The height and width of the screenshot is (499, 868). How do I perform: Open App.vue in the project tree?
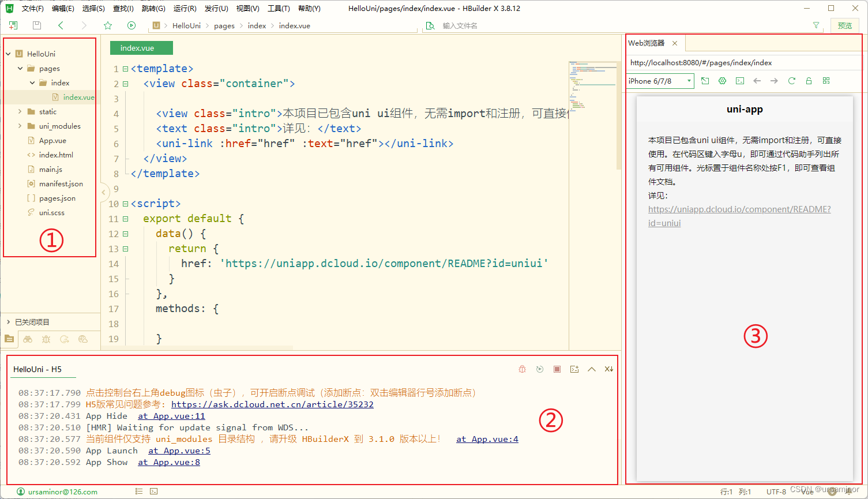point(52,141)
